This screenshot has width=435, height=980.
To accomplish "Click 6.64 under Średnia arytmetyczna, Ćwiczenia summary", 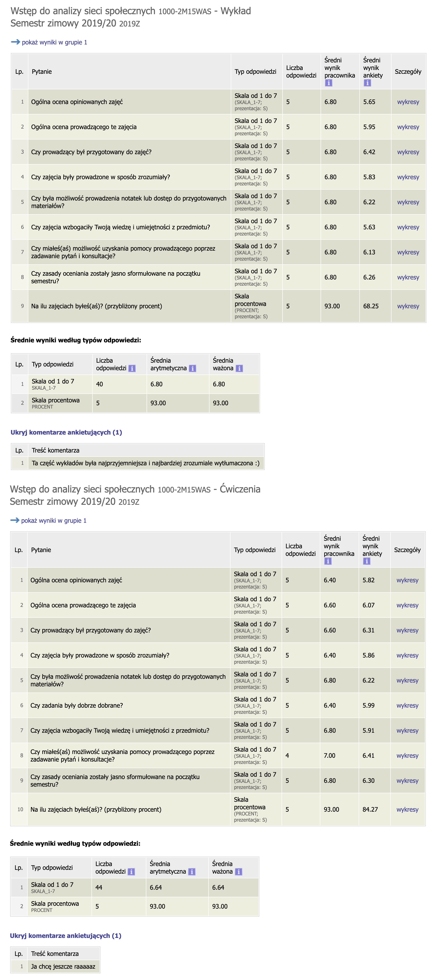I will pos(156,888).
